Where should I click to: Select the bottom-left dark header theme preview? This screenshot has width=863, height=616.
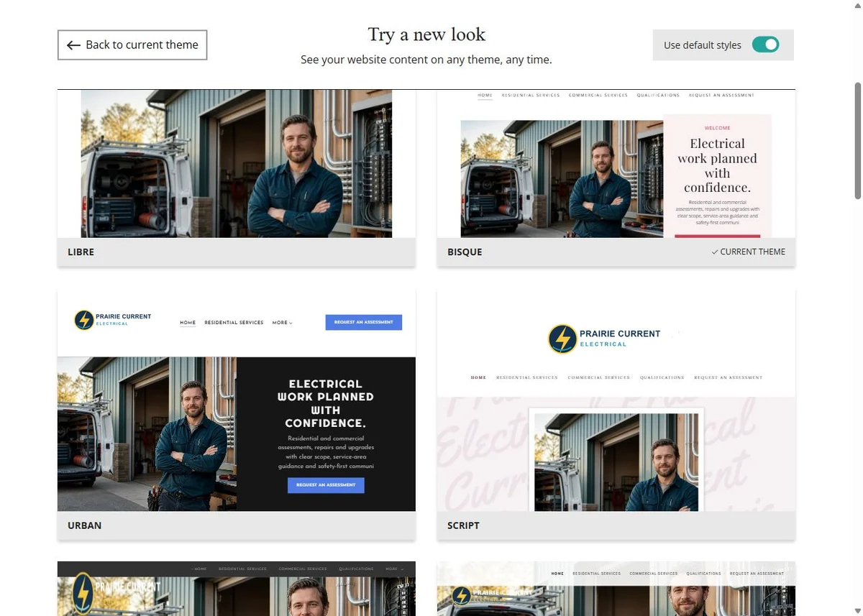tap(237, 589)
